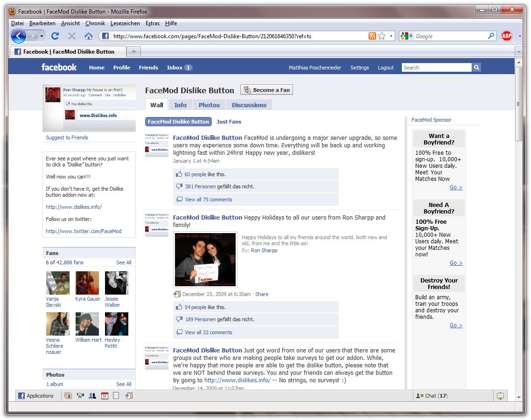Open the Adblock Plus icon
Viewport: 531px width, 420px height.
[x=506, y=36]
